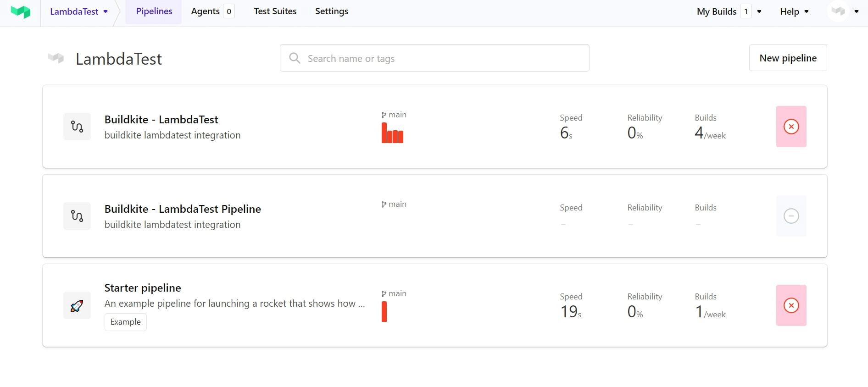
Task: Click the search magnifier icon
Action: coord(295,58)
